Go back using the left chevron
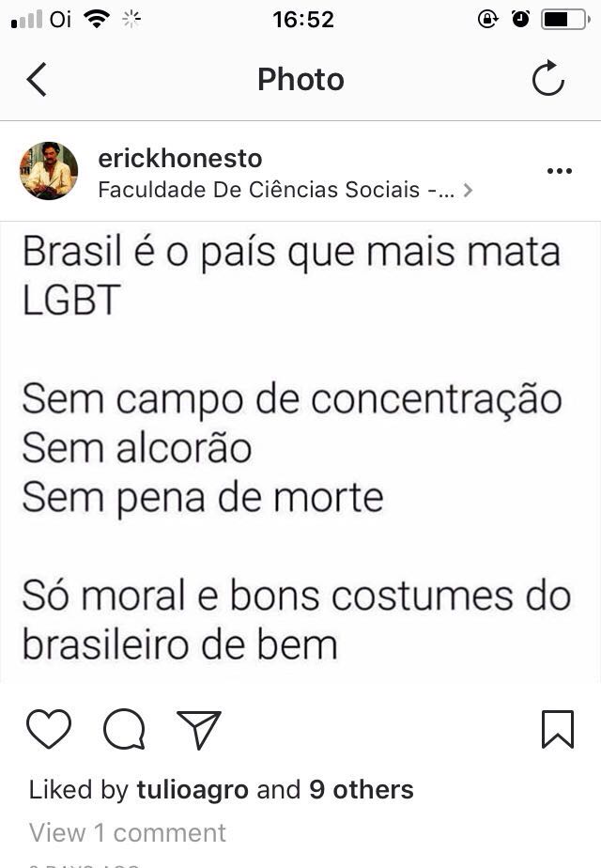The image size is (601, 868). click(x=37, y=80)
